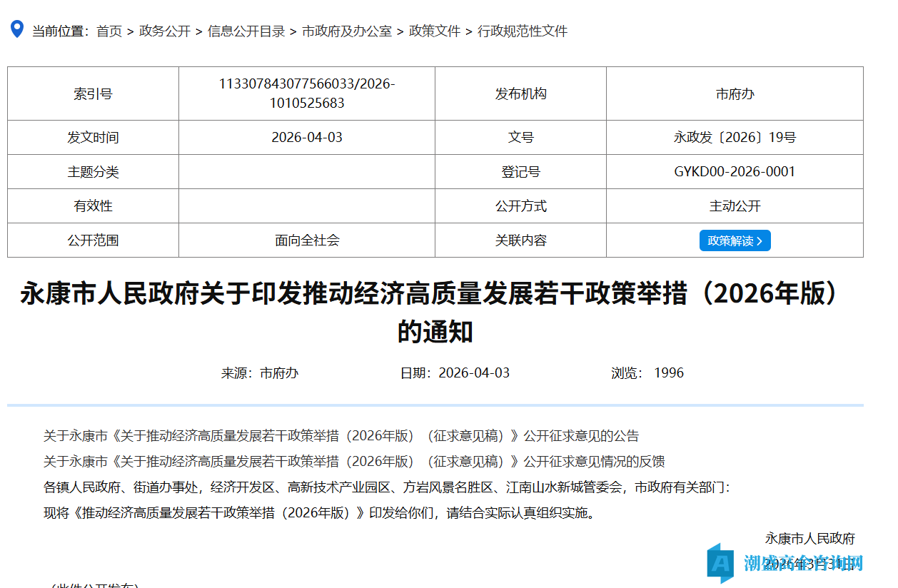Screen dimensions: 898x588
Task: Select registration number GYKD00-2026-0001
Action: [x=735, y=171]
